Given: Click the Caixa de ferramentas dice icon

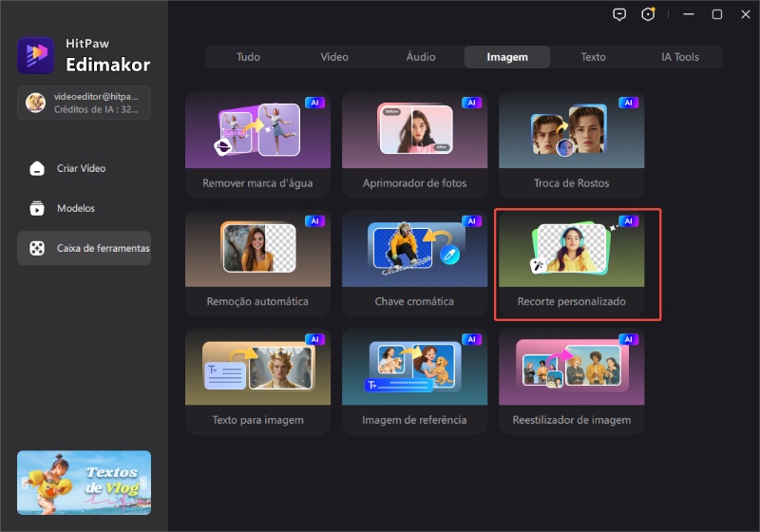Looking at the screenshot, I should pyautogui.click(x=37, y=248).
